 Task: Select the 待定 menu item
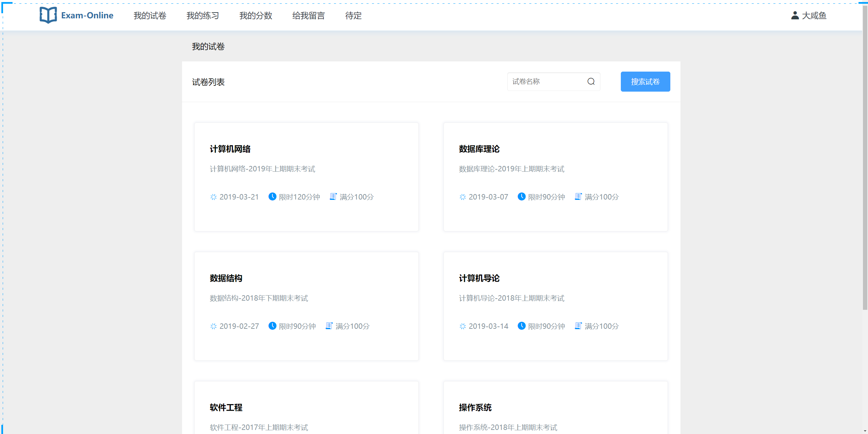pos(353,16)
